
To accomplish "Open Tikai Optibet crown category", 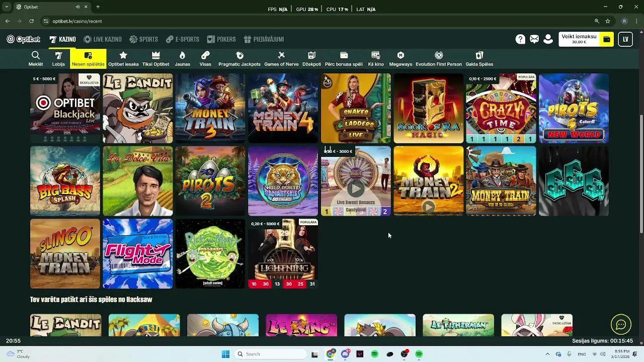I will (x=155, y=58).
